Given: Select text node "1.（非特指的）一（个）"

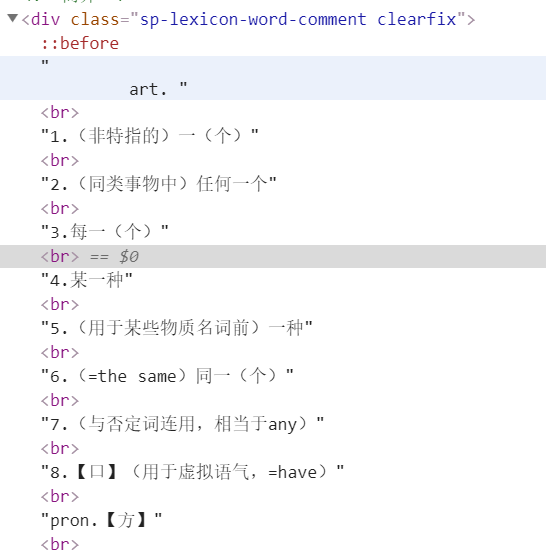Looking at the screenshot, I should 150,136.
